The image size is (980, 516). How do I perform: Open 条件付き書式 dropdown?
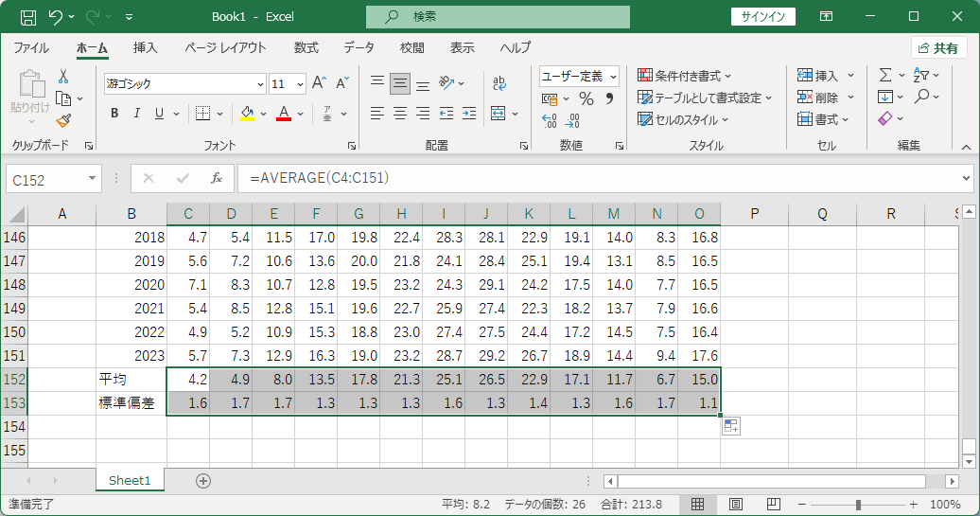[x=684, y=76]
